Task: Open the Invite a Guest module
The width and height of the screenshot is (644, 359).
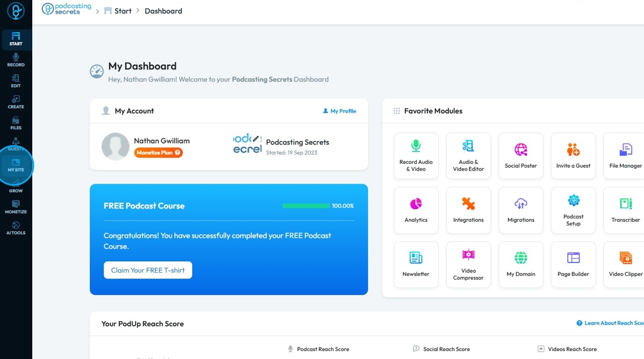Action: (573, 156)
